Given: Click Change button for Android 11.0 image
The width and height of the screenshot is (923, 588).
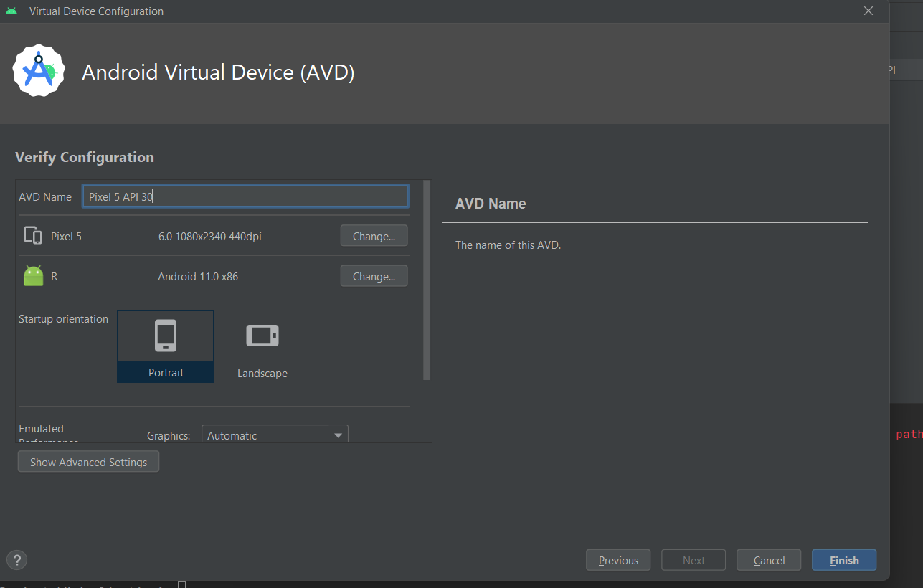Looking at the screenshot, I should pos(374,276).
